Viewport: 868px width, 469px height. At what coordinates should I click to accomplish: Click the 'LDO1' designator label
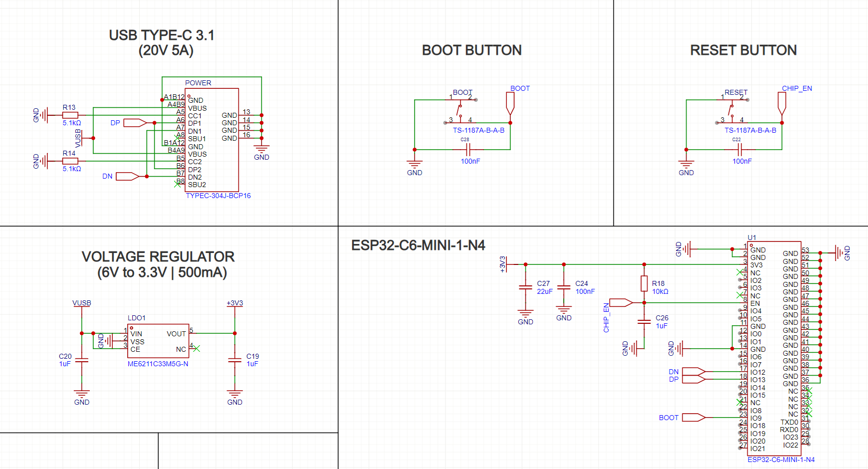point(137,318)
